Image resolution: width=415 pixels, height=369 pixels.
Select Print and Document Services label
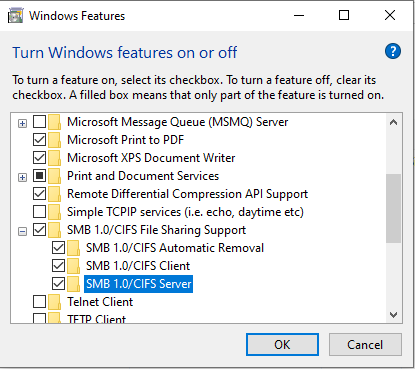(143, 176)
